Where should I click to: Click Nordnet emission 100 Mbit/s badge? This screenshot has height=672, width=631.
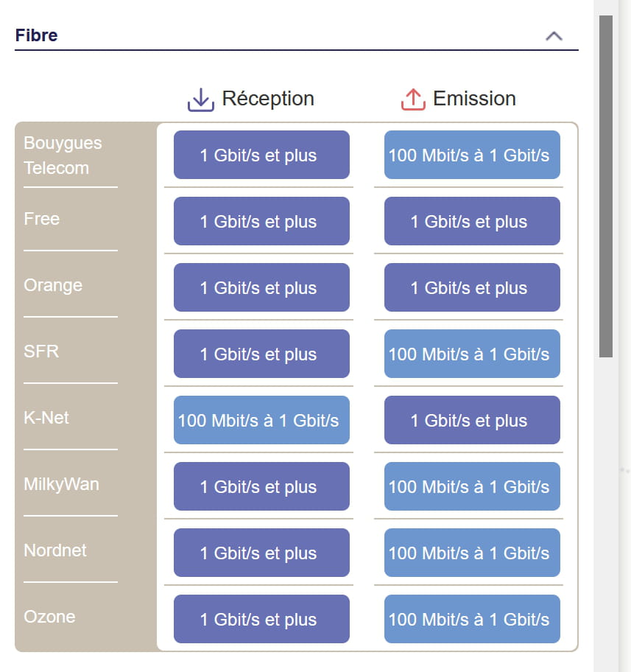coord(472,553)
